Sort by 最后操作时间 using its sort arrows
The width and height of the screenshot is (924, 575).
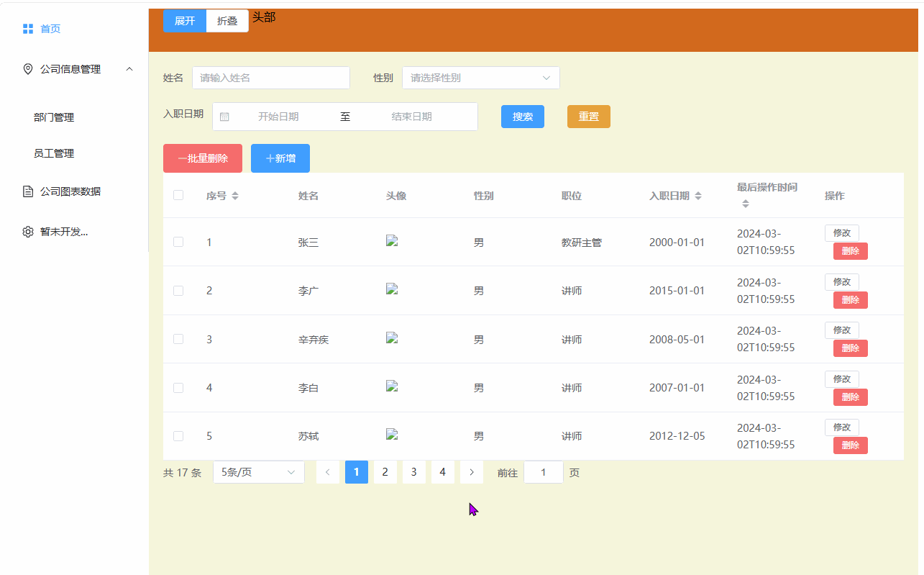coord(746,204)
